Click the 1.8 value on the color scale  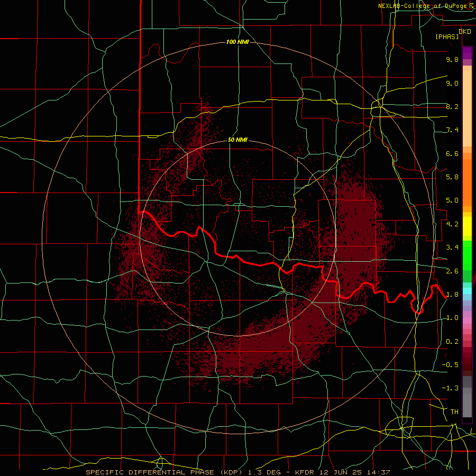click(x=452, y=295)
